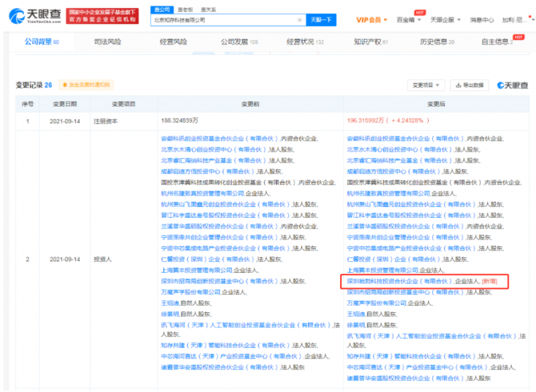Viewport: 536px width, 392px height.
Task: Open the 天眼企服 dropdown menu
Action: point(446,20)
